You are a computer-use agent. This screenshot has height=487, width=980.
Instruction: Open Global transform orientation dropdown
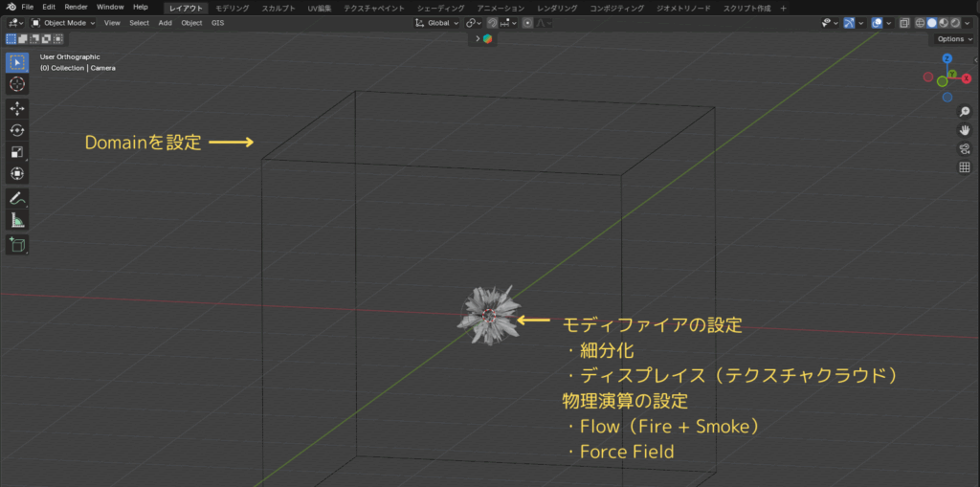(x=436, y=23)
